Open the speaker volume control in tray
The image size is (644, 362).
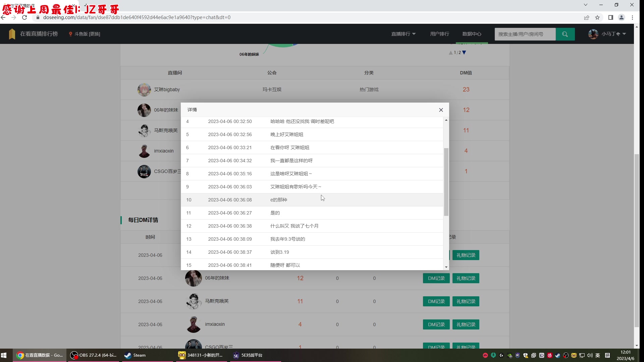(590, 355)
